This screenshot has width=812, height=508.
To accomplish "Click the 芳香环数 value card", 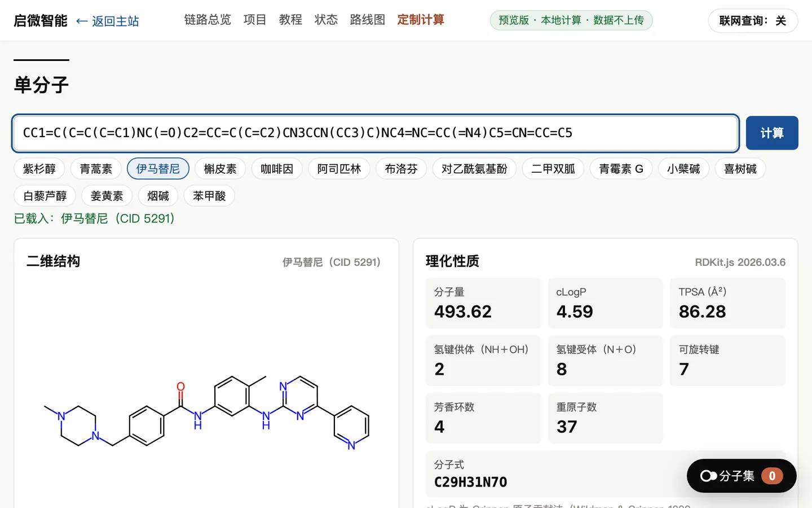I will coord(483,418).
